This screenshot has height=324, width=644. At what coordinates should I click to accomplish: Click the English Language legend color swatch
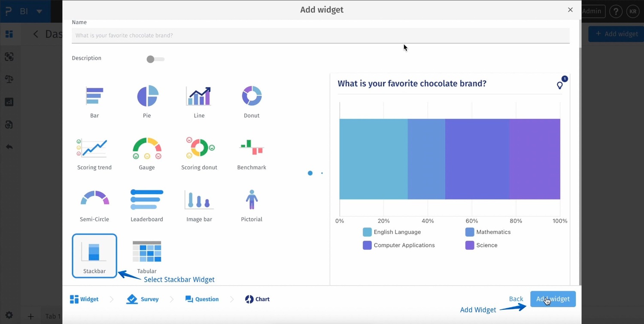tap(367, 232)
